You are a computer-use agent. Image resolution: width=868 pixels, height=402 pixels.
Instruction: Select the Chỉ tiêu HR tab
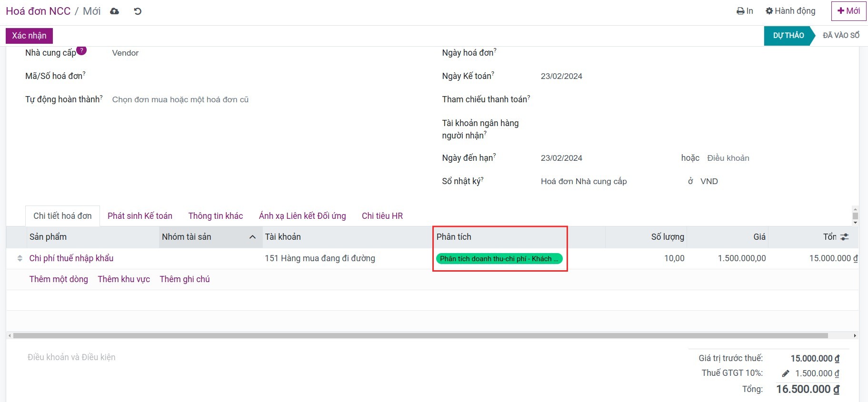pyautogui.click(x=382, y=216)
